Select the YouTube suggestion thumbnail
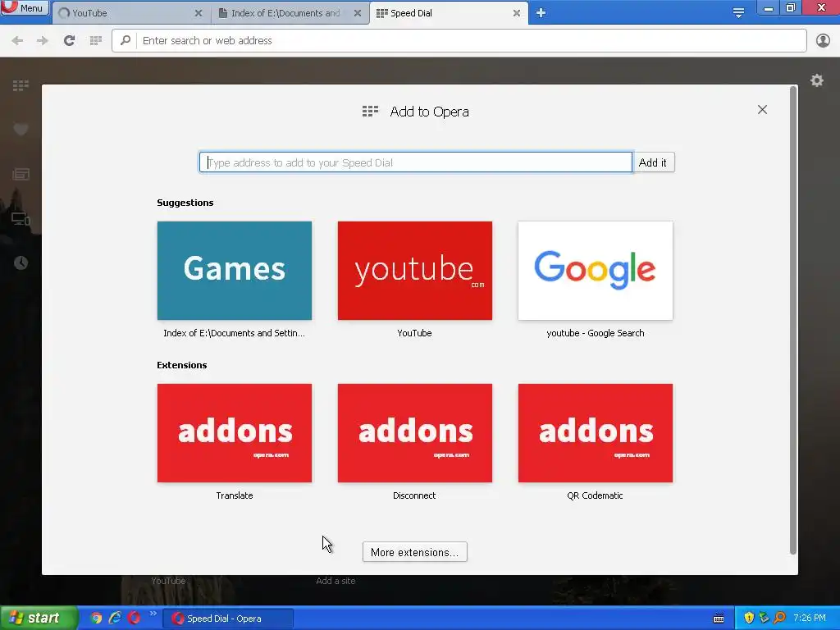The width and height of the screenshot is (840, 630). coord(414,271)
